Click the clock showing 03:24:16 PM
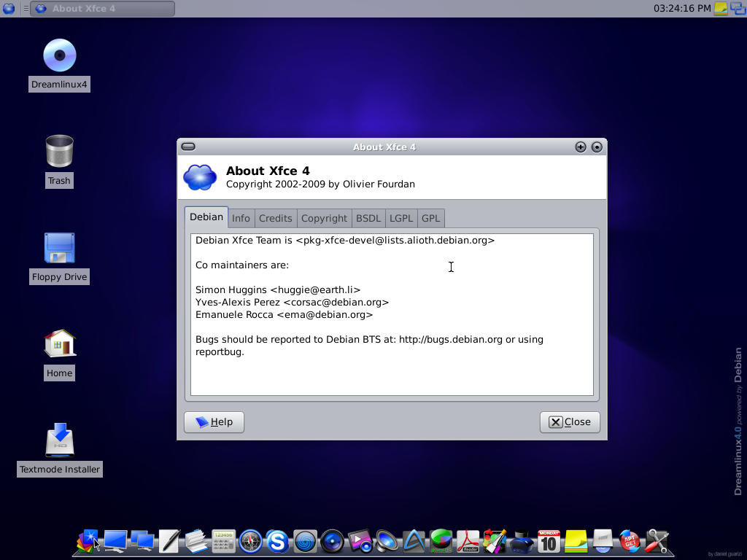747x560 pixels. (x=682, y=9)
